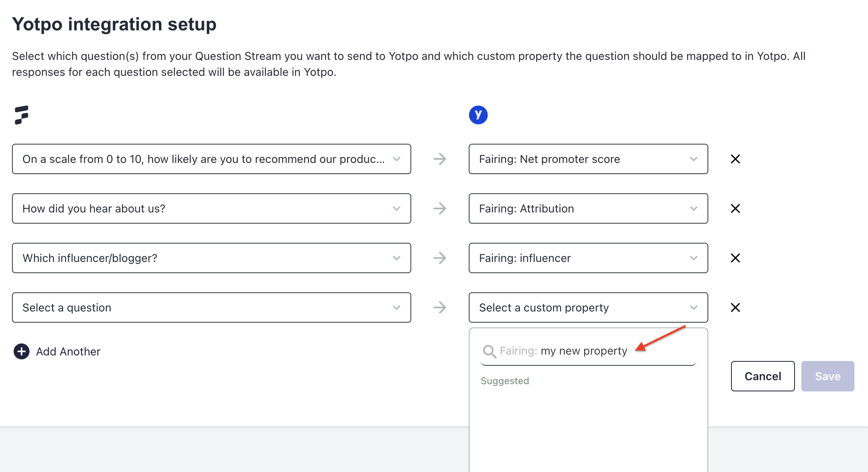Click the X icon next to Fairing influencer

[x=735, y=258]
